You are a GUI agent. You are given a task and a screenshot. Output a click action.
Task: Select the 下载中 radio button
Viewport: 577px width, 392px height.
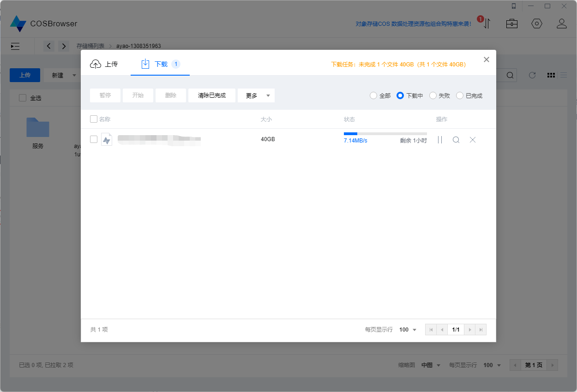point(400,95)
